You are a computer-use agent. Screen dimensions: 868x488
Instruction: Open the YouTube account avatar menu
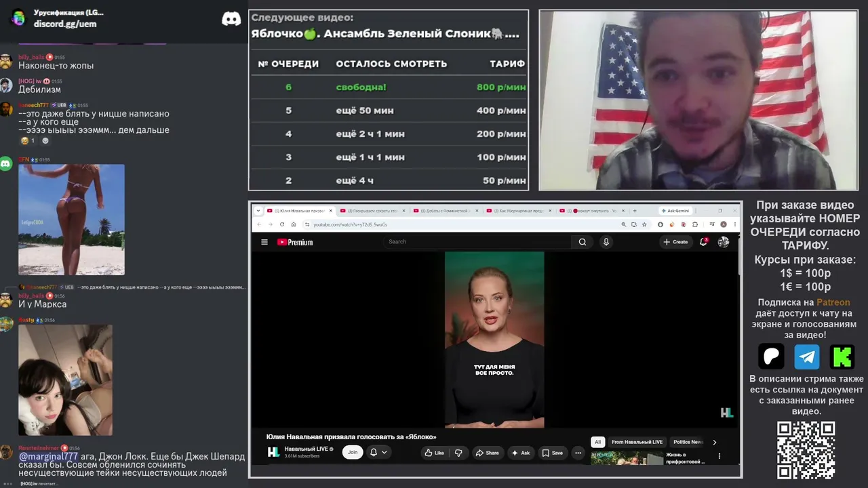click(724, 242)
